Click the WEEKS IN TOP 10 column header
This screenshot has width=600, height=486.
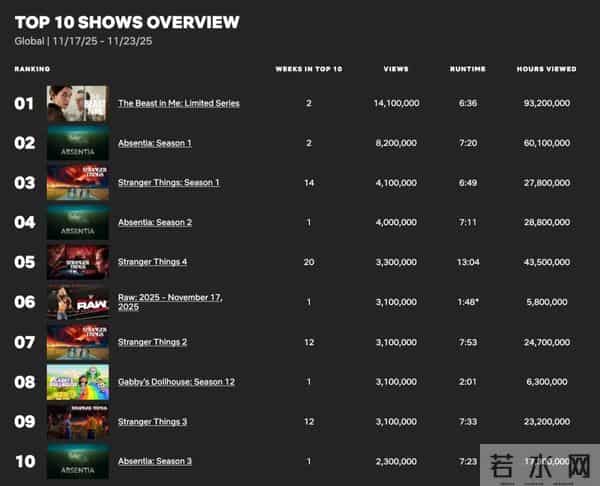point(309,69)
